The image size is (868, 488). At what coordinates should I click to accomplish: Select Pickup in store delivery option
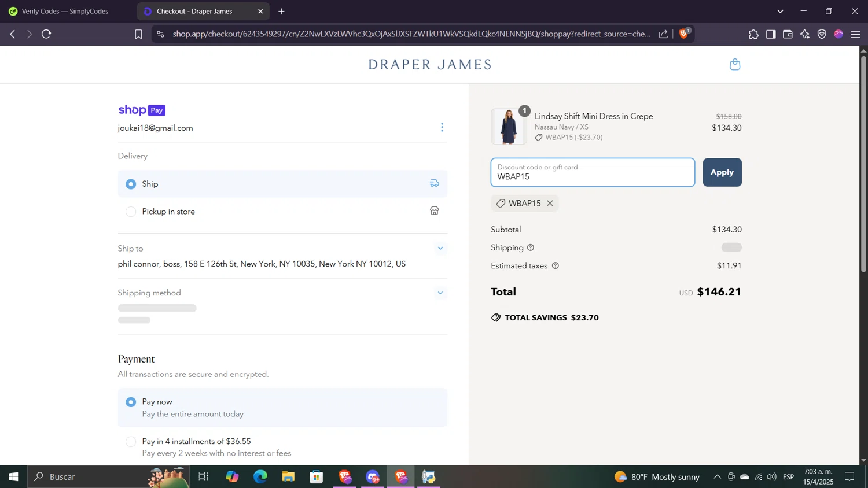(x=131, y=212)
